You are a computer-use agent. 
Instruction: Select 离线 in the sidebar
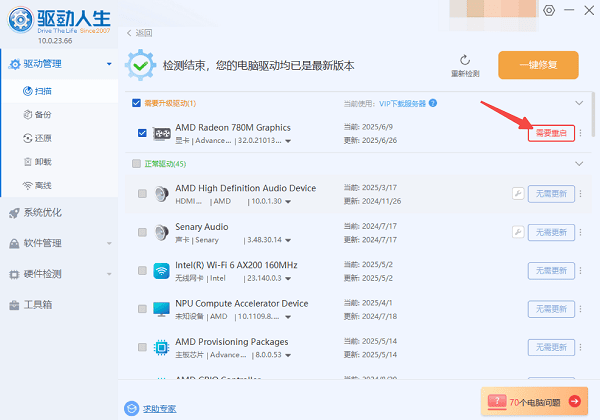(x=60, y=186)
